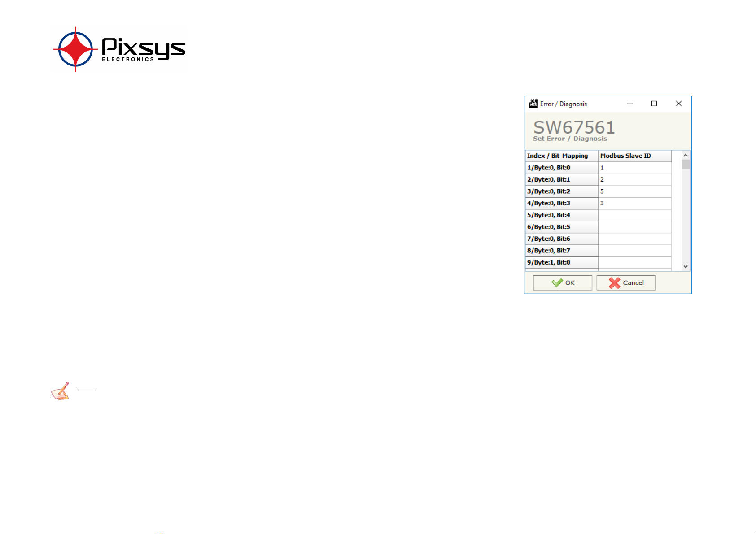
Task: Select row 2/Byte:0, Bit:1
Action: (x=562, y=180)
